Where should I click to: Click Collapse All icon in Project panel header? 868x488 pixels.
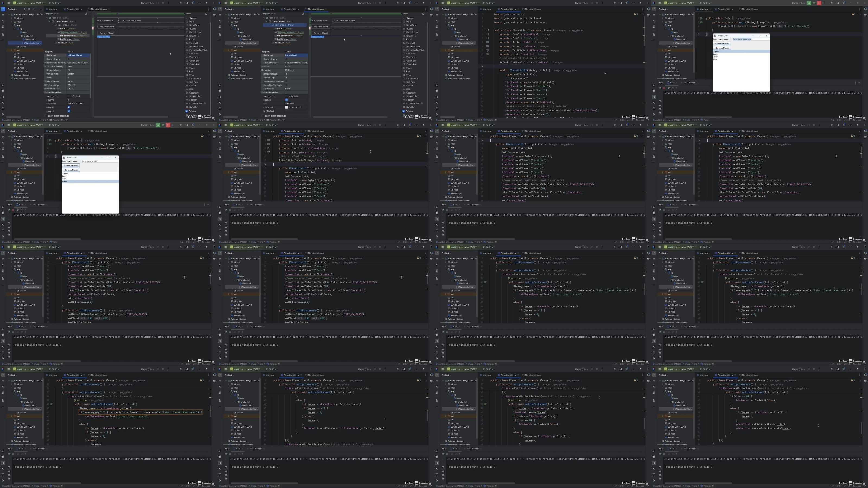pyautogui.click(x=33, y=9)
